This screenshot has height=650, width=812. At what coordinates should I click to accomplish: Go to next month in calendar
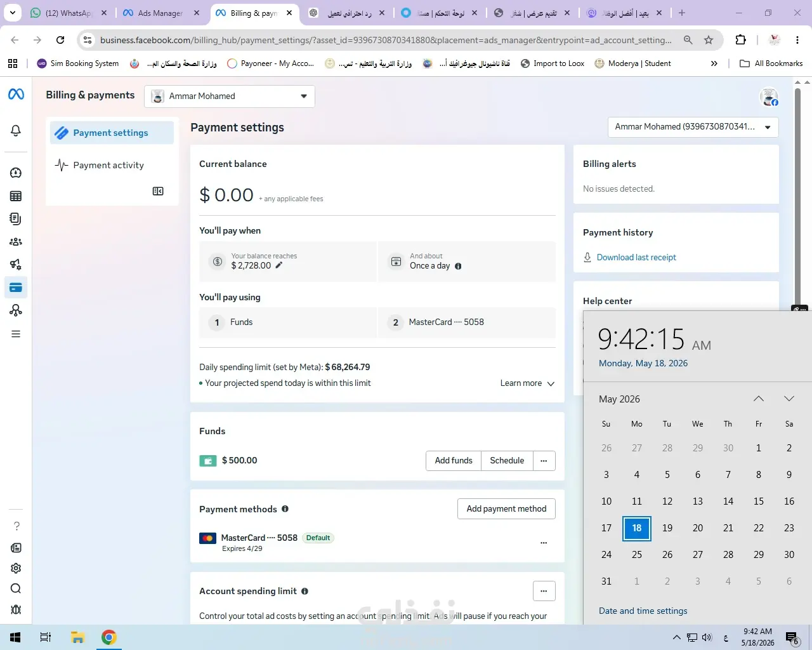pyautogui.click(x=789, y=399)
